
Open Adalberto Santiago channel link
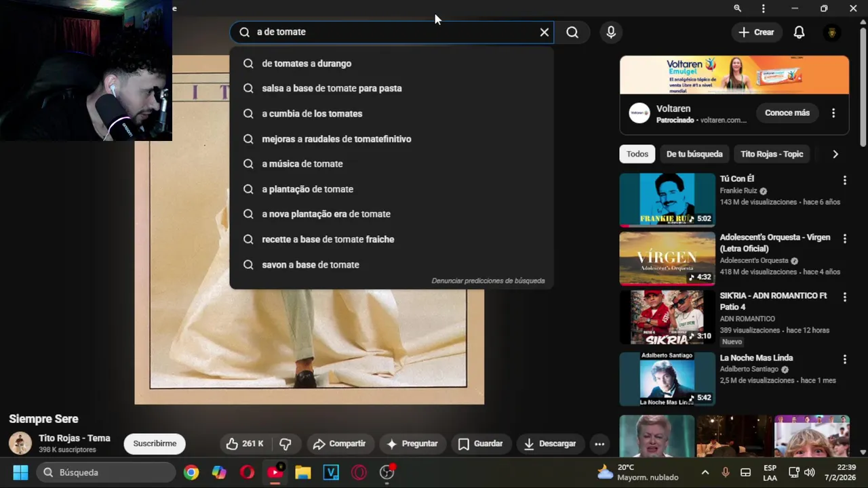749,369
